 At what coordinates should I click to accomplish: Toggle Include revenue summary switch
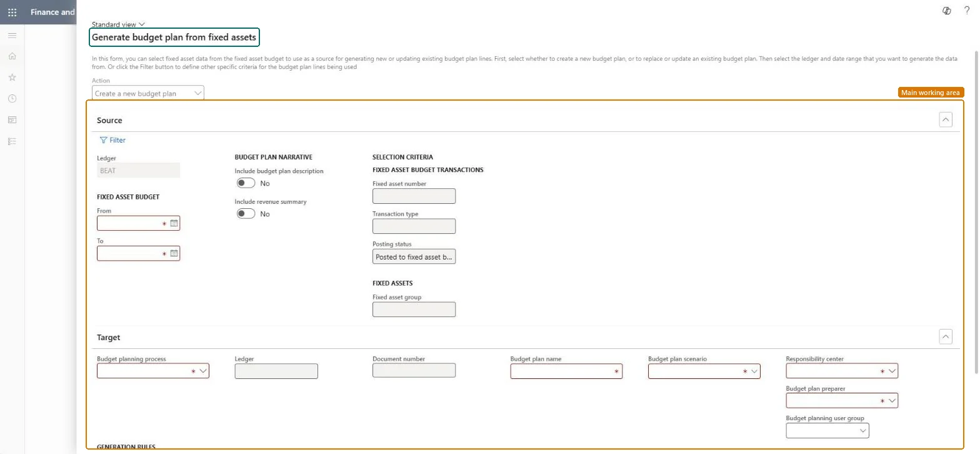coord(246,214)
